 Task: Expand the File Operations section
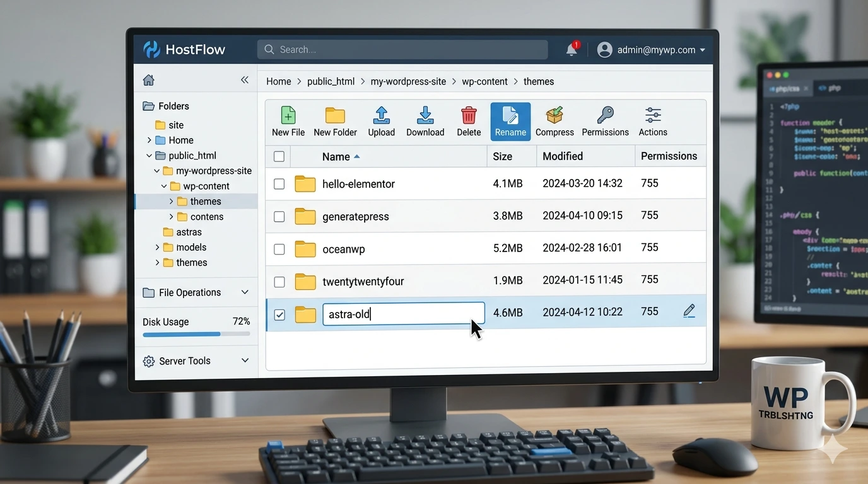click(245, 292)
